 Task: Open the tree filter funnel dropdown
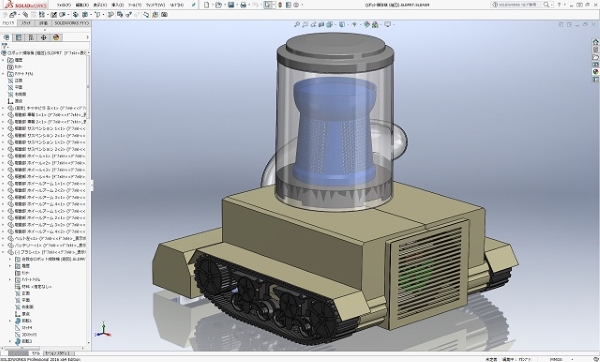click(x=5, y=46)
